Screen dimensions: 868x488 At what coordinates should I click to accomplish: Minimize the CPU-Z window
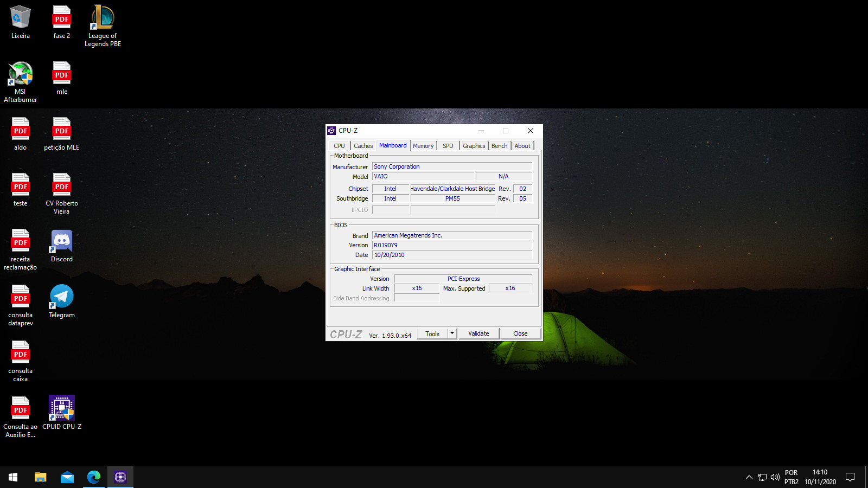tap(481, 131)
